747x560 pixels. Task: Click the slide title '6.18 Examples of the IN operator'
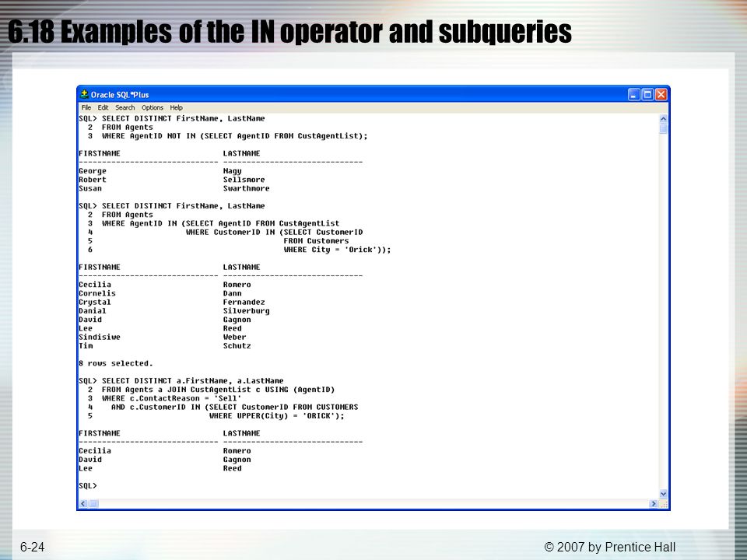point(289,33)
